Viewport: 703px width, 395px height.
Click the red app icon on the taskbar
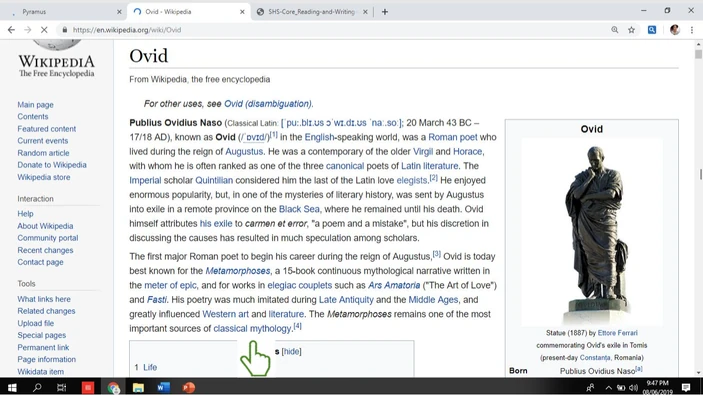[88, 387]
